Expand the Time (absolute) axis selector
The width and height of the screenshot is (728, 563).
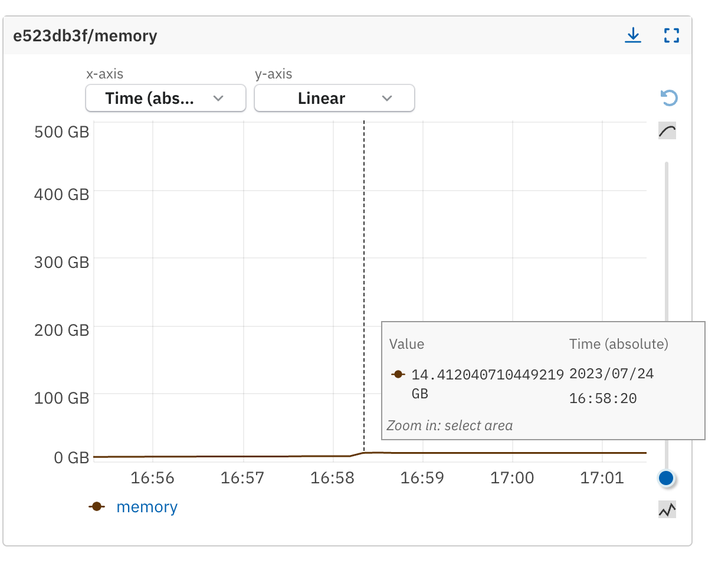tap(165, 98)
